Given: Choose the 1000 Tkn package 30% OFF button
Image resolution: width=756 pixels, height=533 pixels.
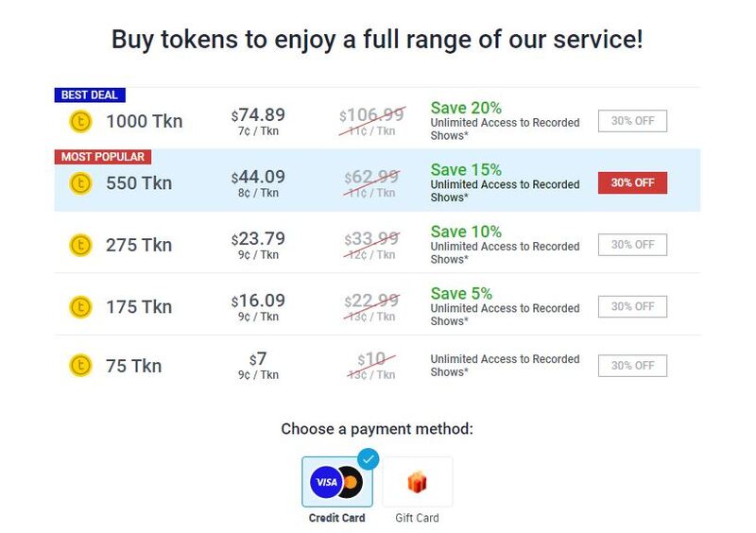Looking at the screenshot, I should 632,121.
